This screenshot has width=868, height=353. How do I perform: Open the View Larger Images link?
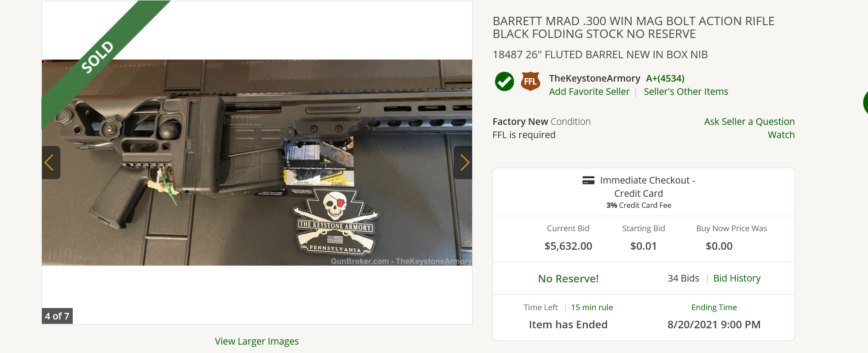click(x=257, y=341)
